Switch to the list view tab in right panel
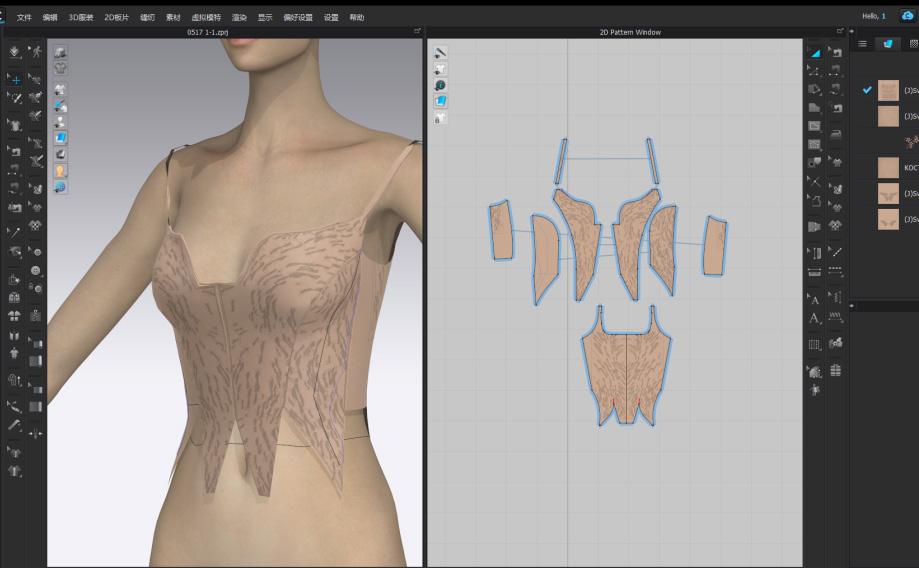Image resolution: width=919 pixels, height=568 pixels. (x=863, y=44)
